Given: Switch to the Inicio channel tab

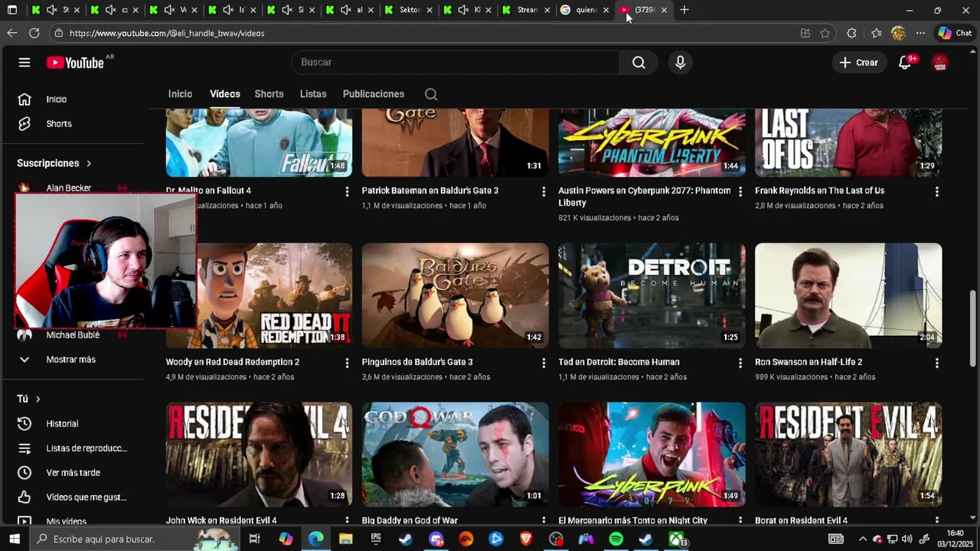Looking at the screenshot, I should click(x=180, y=94).
